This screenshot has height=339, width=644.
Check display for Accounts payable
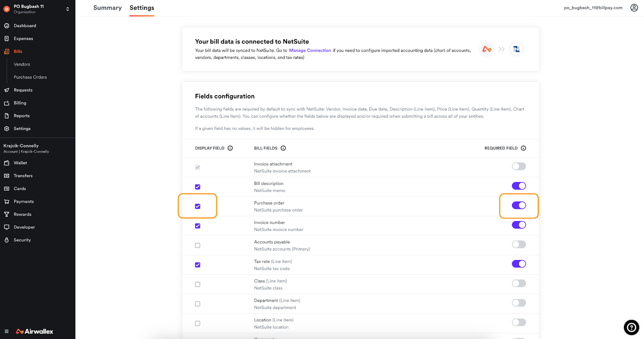[198, 245]
